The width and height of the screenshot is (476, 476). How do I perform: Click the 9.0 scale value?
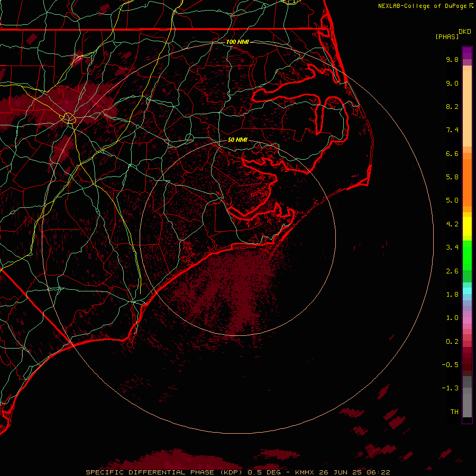pos(452,83)
